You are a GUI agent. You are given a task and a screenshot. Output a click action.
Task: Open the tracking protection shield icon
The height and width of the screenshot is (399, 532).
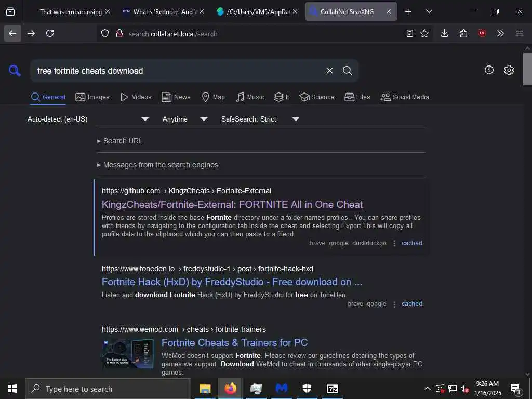[x=105, y=34]
